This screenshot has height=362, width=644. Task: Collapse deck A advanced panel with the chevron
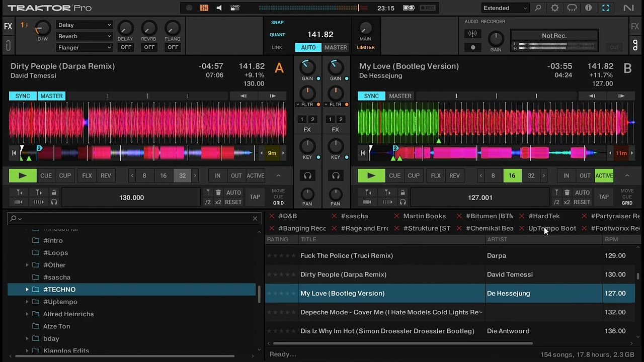coord(278,175)
